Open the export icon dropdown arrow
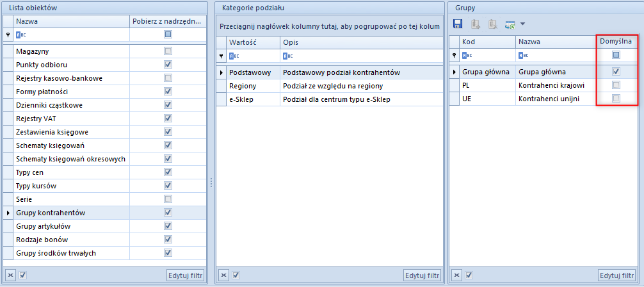This screenshot has width=644, height=287. click(x=522, y=24)
